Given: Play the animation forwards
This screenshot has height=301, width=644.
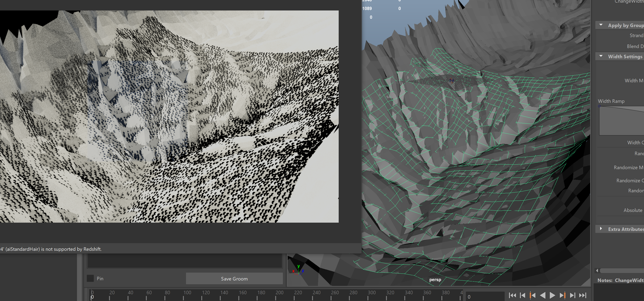Looking at the screenshot, I should tap(552, 295).
